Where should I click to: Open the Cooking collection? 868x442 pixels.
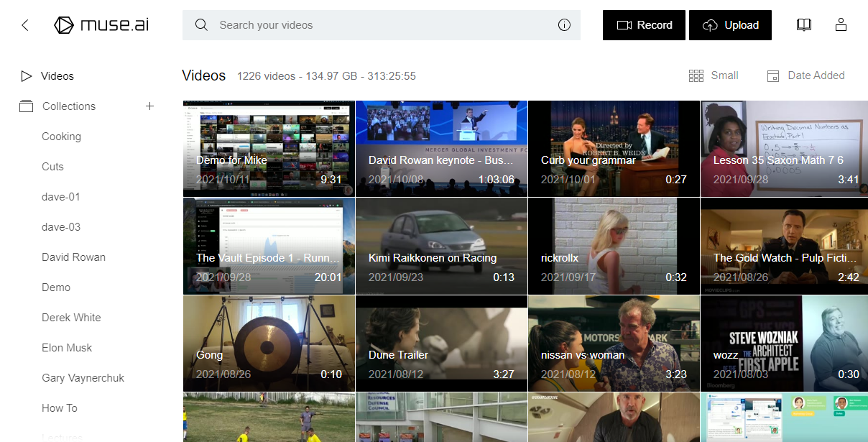coord(61,137)
